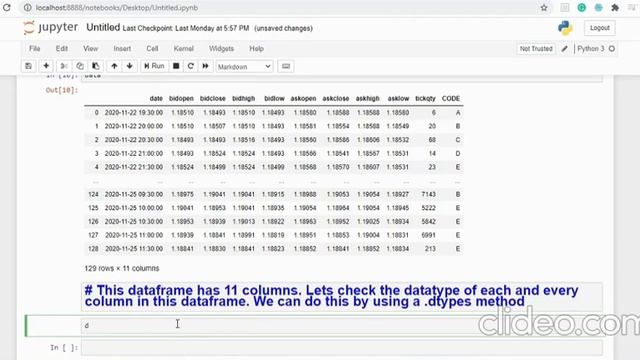This screenshot has width=640, height=360.
Task: Copy selected cells from the toolbar
Action: (x=80, y=66)
